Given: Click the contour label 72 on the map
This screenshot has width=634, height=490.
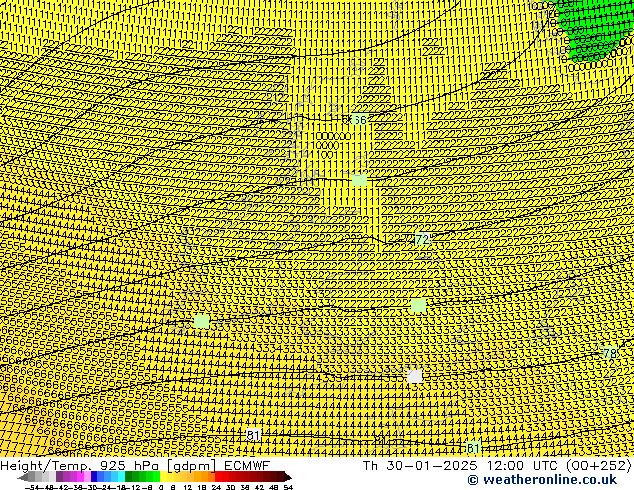Looking at the screenshot, I should pos(422,239).
